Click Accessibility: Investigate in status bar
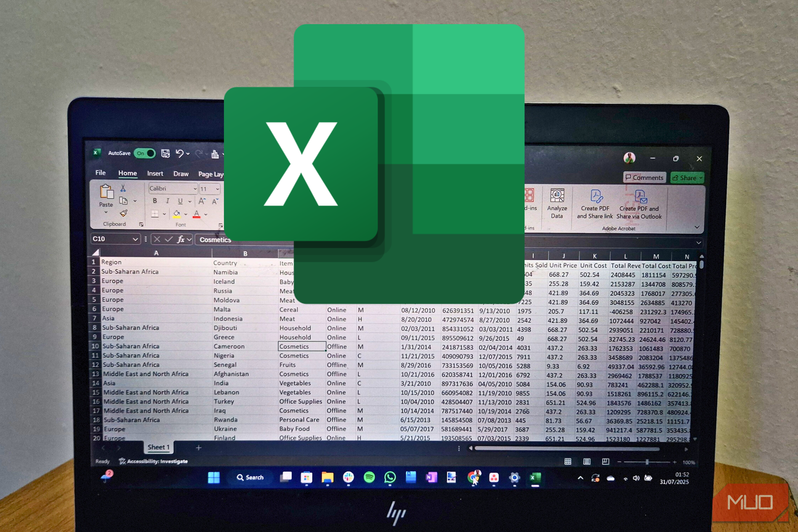798x532 pixels. (x=154, y=461)
